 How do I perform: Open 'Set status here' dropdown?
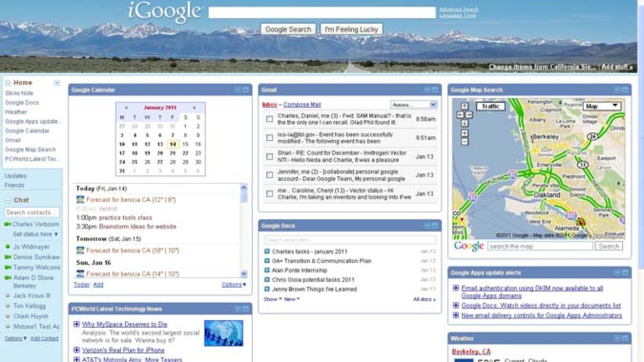35,234
